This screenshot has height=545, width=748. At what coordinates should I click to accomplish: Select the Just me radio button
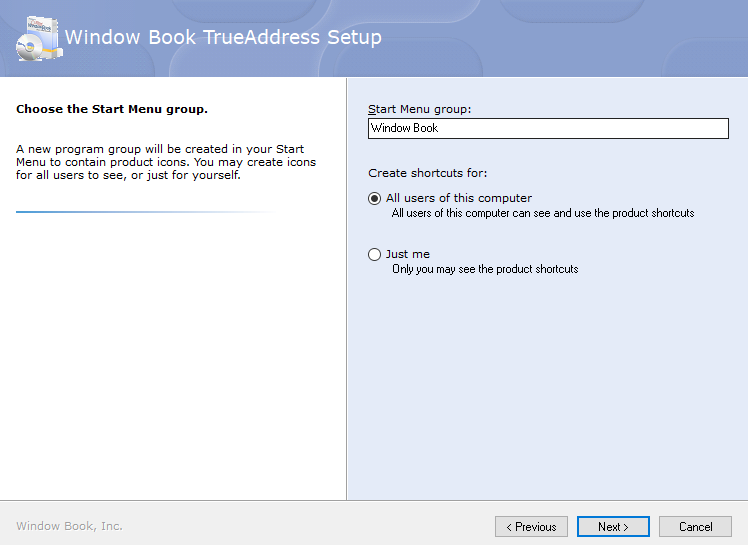pyautogui.click(x=374, y=254)
